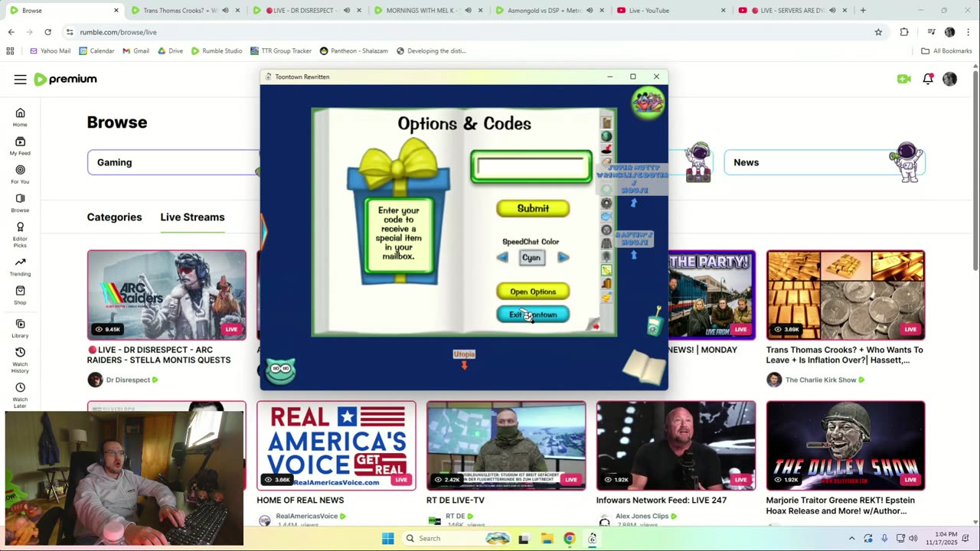The image size is (980, 551).
Task: Open the kart tire tab in Shticker Book
Action: point(606,230)
